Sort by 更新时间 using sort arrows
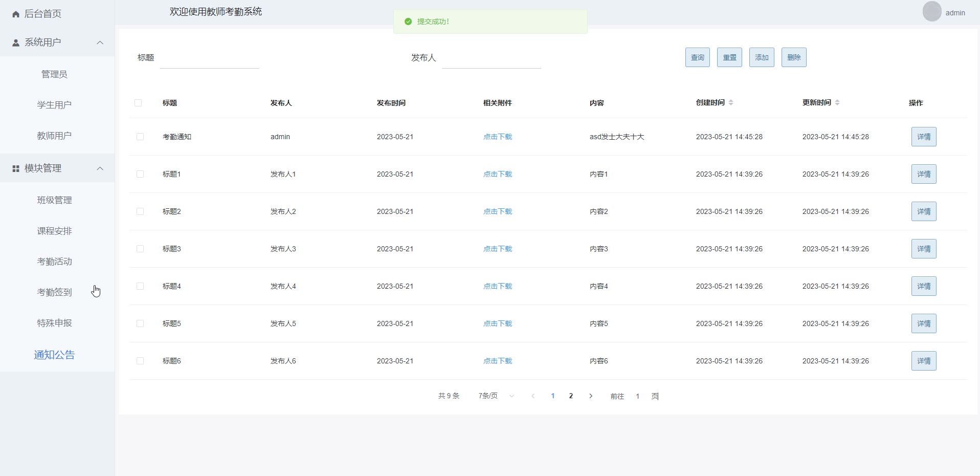980x476 pixels. [837, 103]
